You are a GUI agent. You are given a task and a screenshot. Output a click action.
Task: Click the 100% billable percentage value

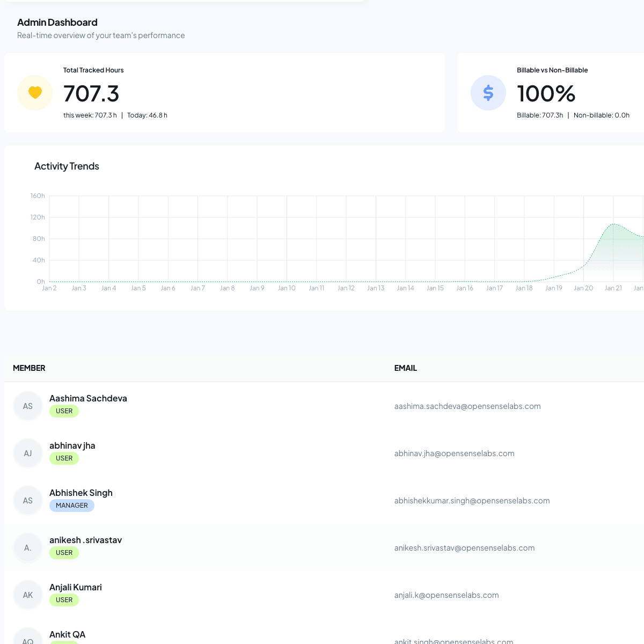pos(546,93)
